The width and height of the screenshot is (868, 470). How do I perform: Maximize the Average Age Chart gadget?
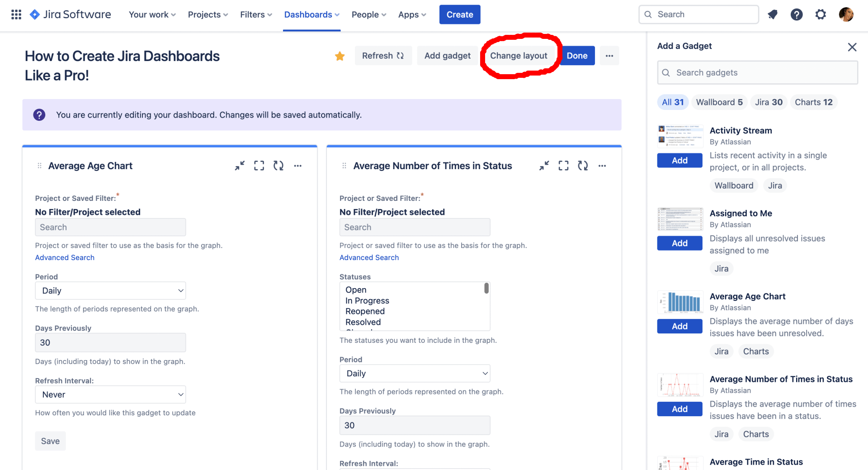point(259,166)
